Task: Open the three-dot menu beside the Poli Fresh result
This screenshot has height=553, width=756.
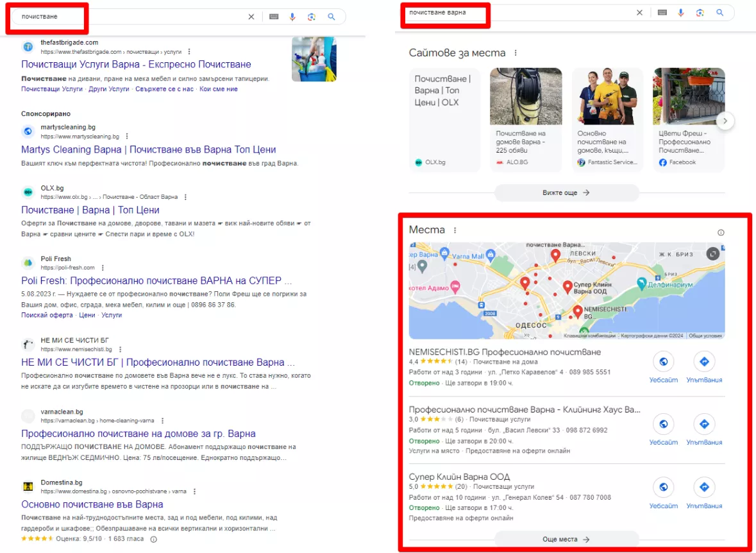Action: (x=103, y=268)
